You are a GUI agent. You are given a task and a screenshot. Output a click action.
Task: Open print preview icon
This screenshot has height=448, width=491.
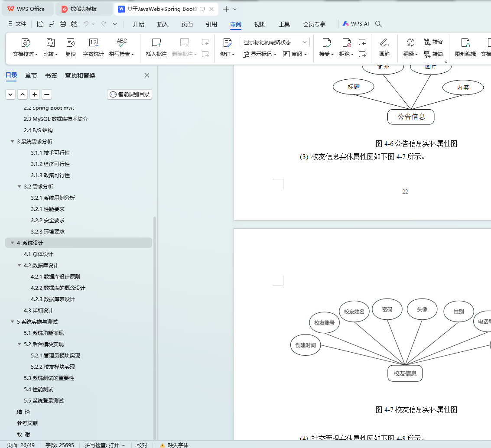click(x=74, y=24)
